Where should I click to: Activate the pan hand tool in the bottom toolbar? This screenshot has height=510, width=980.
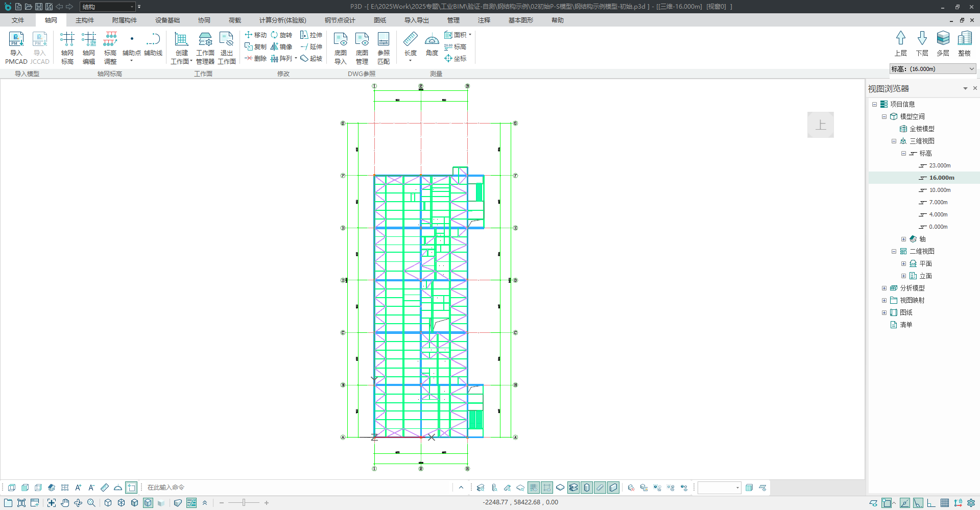(65, 503)
